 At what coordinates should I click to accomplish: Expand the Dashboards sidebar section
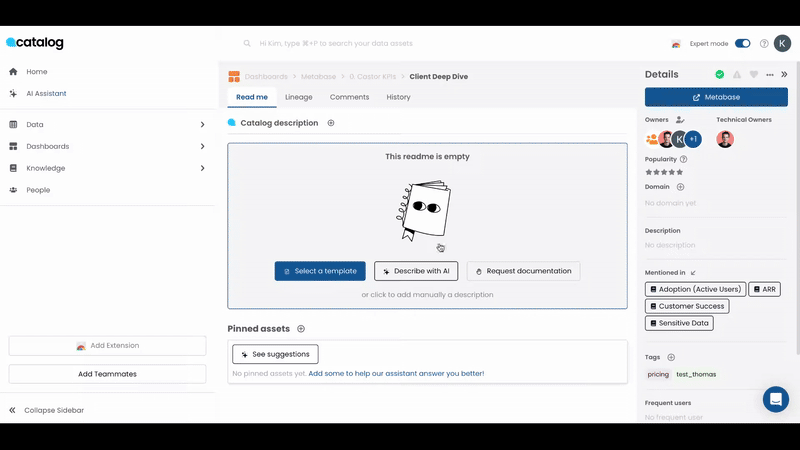pyautogui.click(x=202, y=147)
